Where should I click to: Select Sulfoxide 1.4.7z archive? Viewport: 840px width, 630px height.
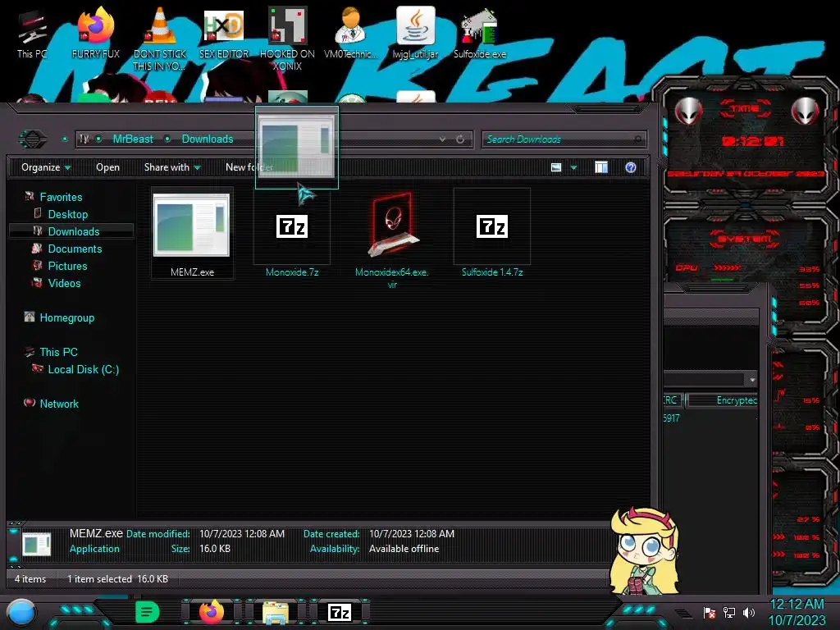point(492,234)
